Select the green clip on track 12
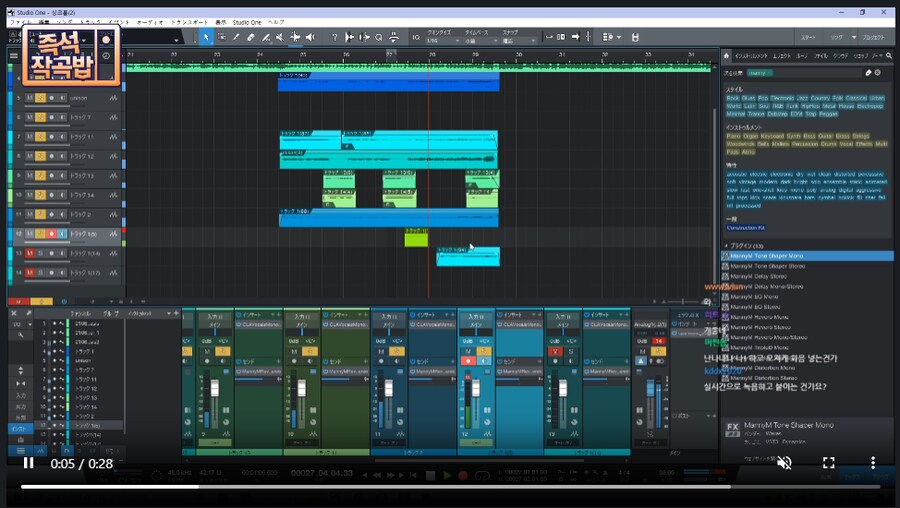Viewport: 900px width, 508px height. click(x=416, y=238)
